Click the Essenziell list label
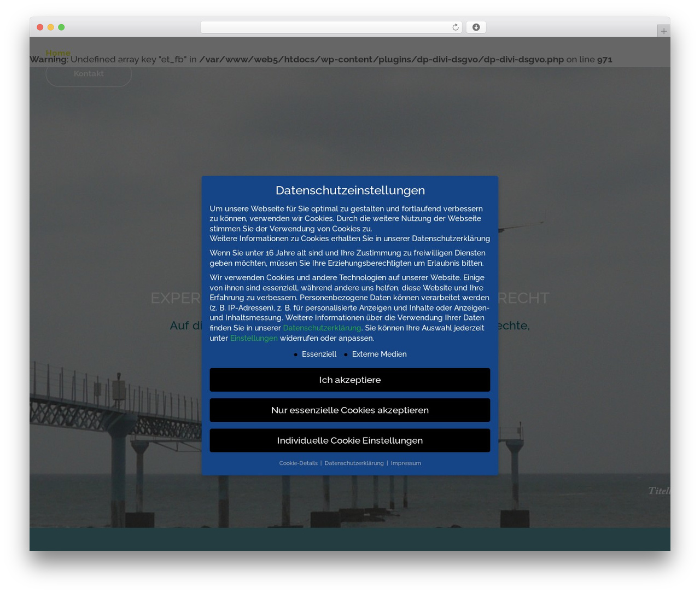The height and width of the screenshot is (593, 700). (319, 354)
